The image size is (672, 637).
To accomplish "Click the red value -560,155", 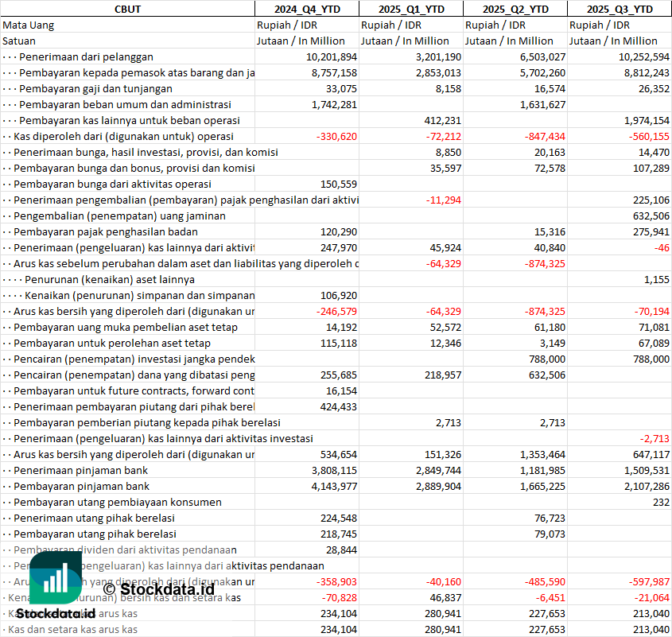I will [x=649, y=136].
